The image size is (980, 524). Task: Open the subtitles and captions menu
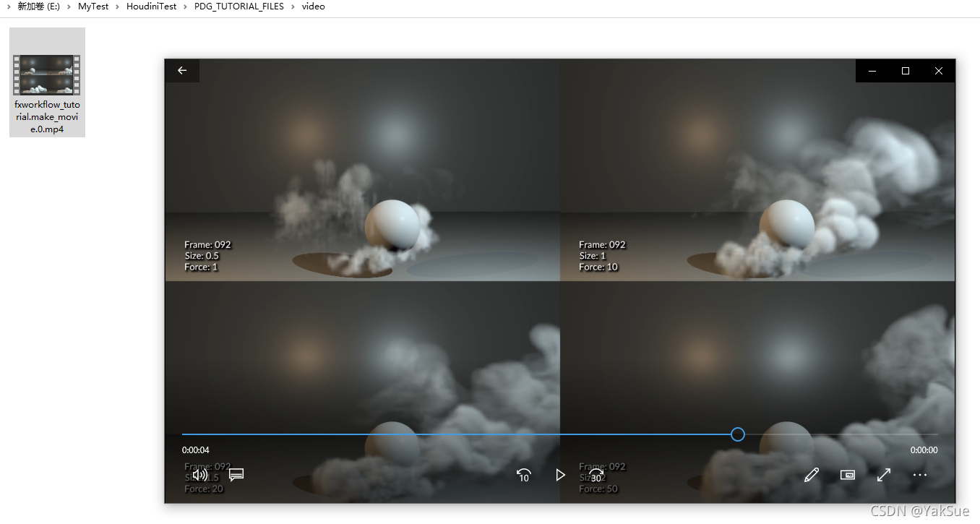coord(236,475)
